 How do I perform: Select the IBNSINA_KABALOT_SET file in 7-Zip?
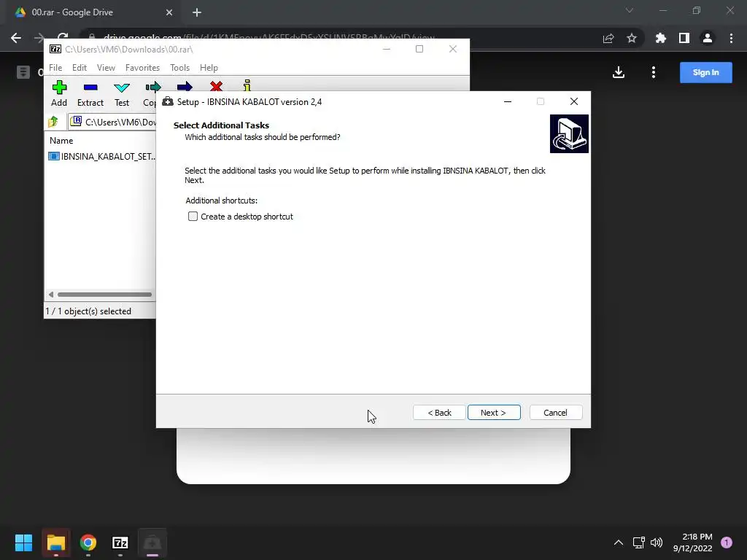(x=101, y=156)
